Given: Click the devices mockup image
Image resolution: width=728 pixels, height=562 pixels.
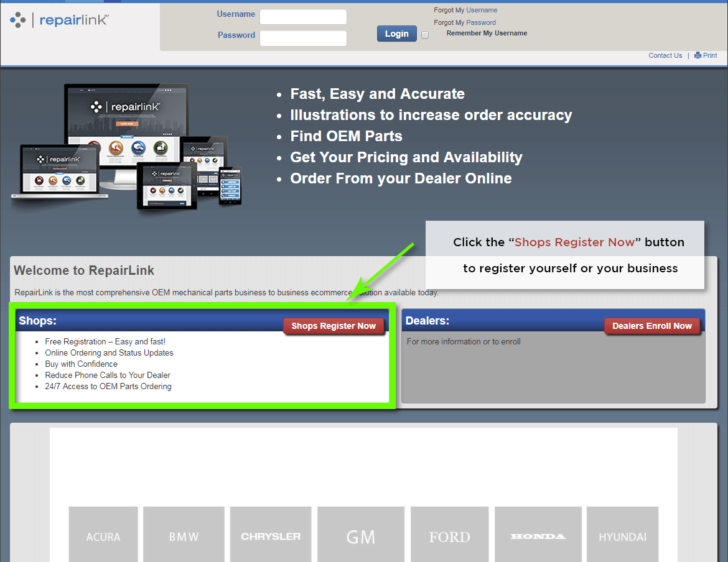Looking at the screenshot, I should 126,147.
